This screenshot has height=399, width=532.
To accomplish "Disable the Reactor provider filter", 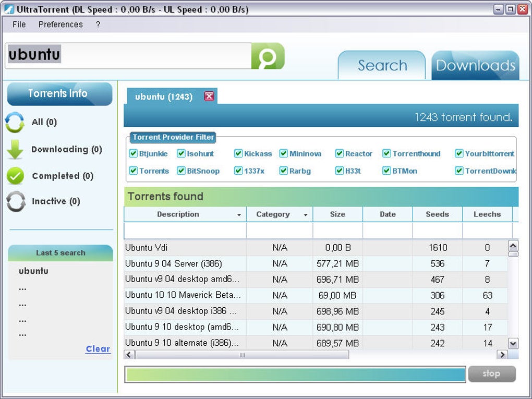I will pos(340,153).
